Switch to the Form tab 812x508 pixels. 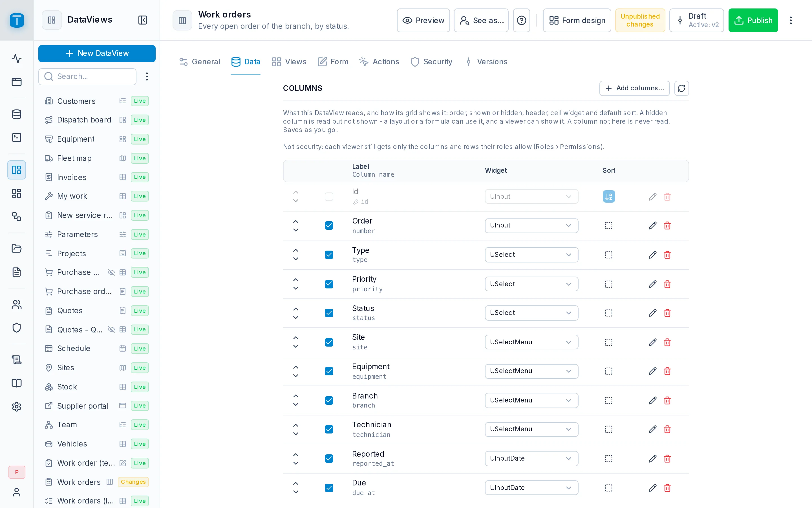pos(333,62)
